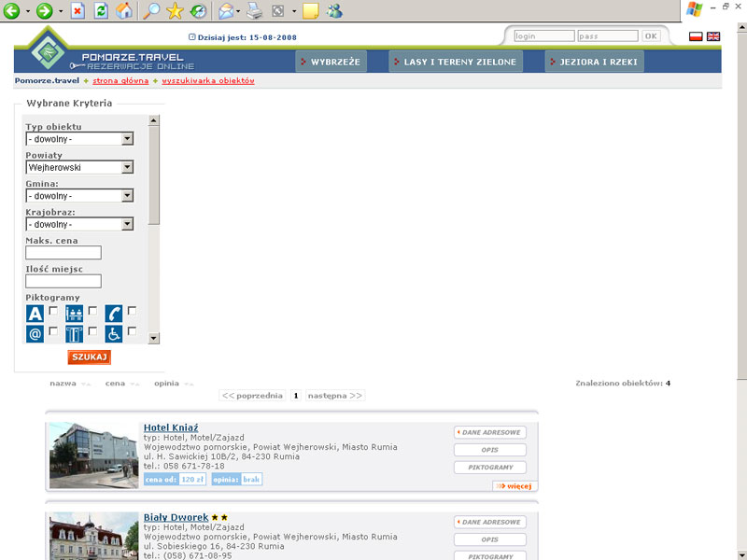Click the criteria panel vertical scrollbar

tap(153, 229)
